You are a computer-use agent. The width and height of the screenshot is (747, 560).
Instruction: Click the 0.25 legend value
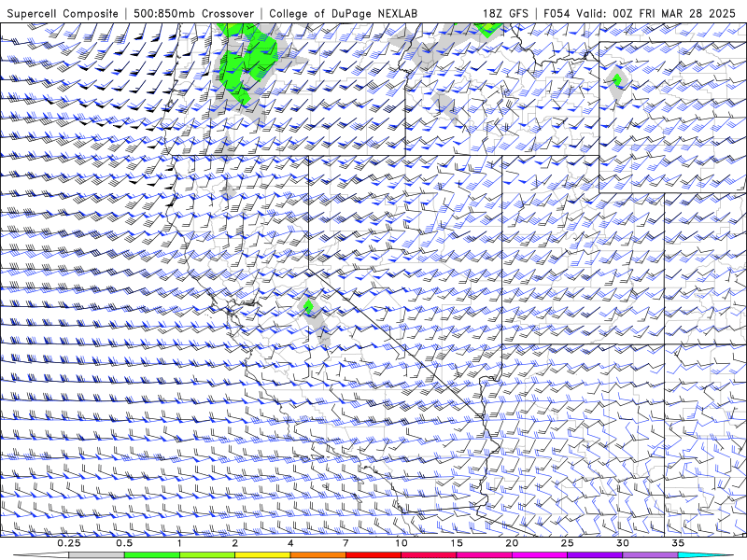tap(69, 543)
